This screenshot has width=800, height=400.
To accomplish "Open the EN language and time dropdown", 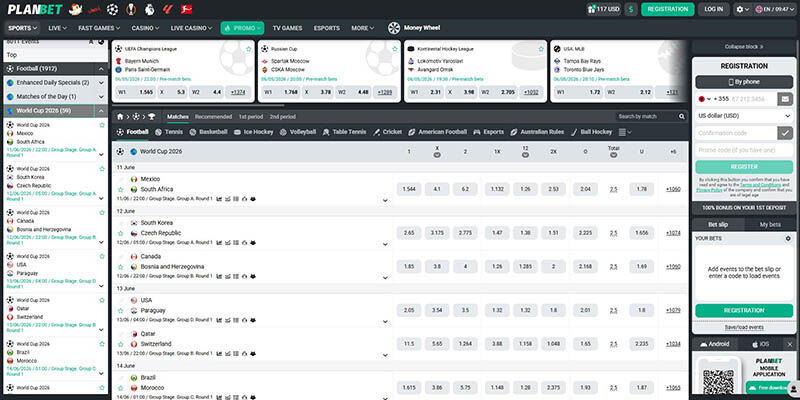I will (x=776, y=9).
